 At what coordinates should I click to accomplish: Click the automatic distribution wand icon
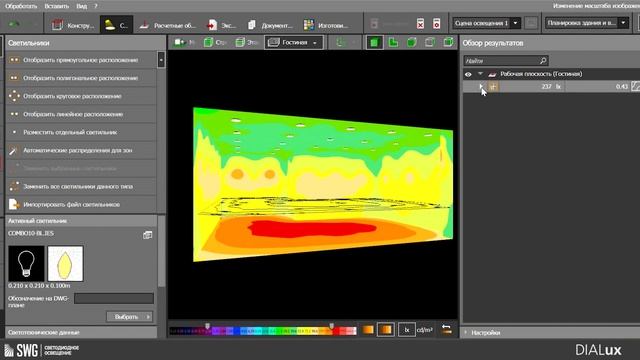click(13, 151)
